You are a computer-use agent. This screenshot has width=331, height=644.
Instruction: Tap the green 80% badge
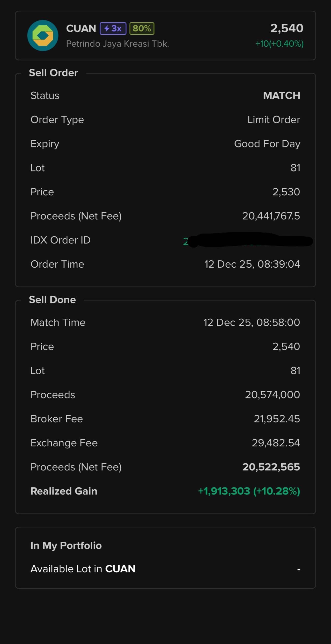pyautogui.click(x=142, y=28)
